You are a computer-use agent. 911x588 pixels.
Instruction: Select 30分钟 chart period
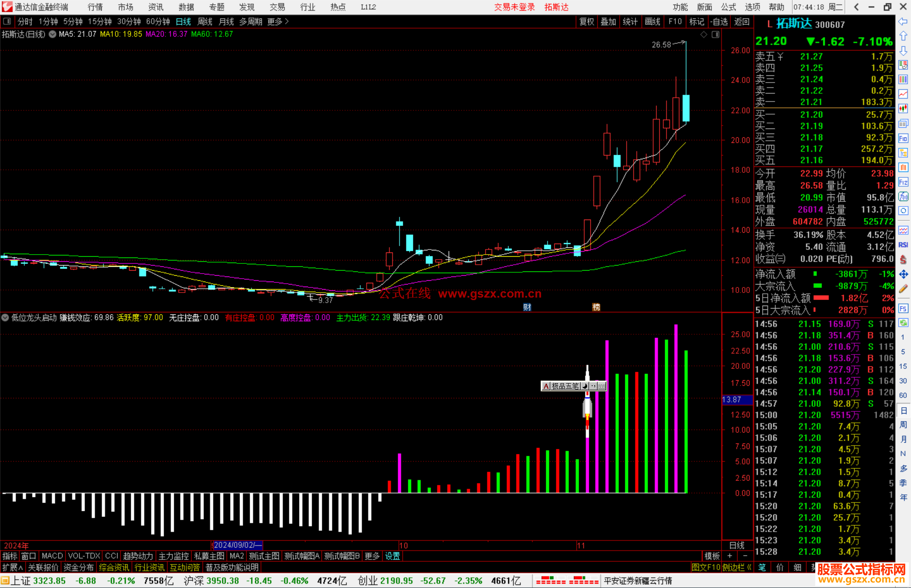click(129, 21)
